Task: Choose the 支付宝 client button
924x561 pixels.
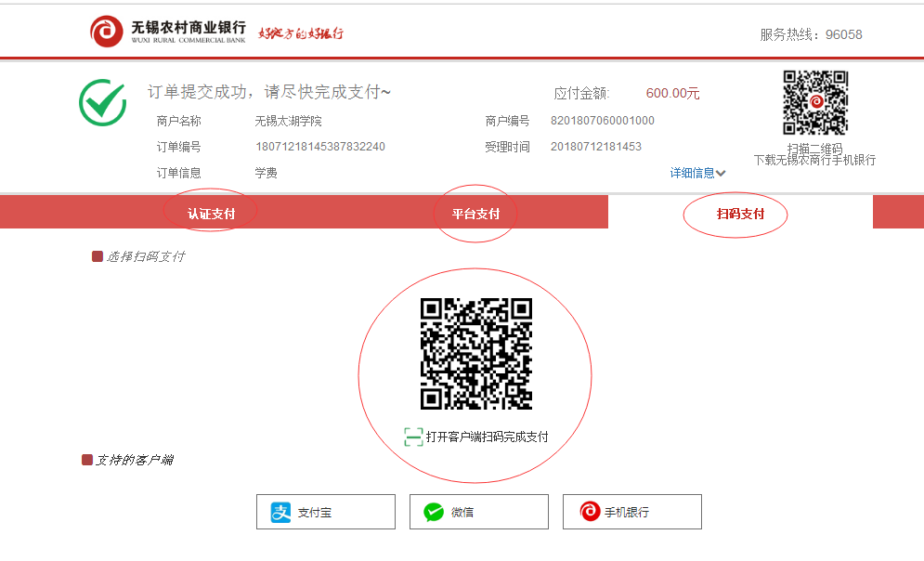Action: (326, 512)
